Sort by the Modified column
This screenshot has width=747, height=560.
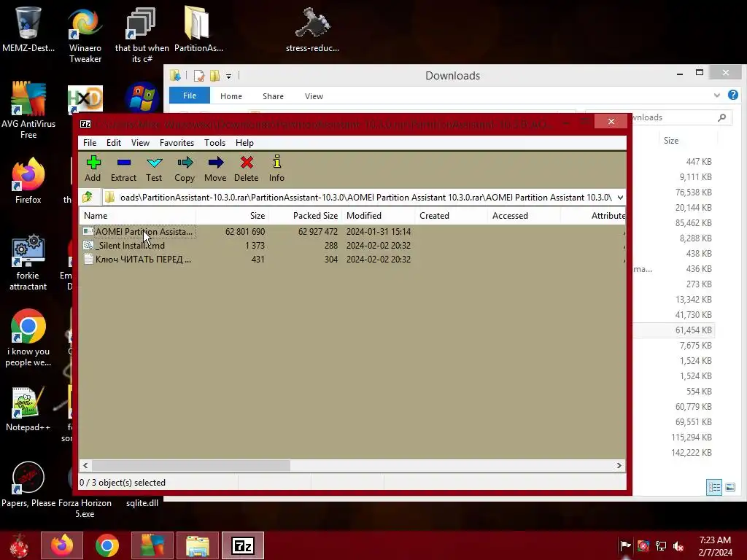(x=379, y=216)
